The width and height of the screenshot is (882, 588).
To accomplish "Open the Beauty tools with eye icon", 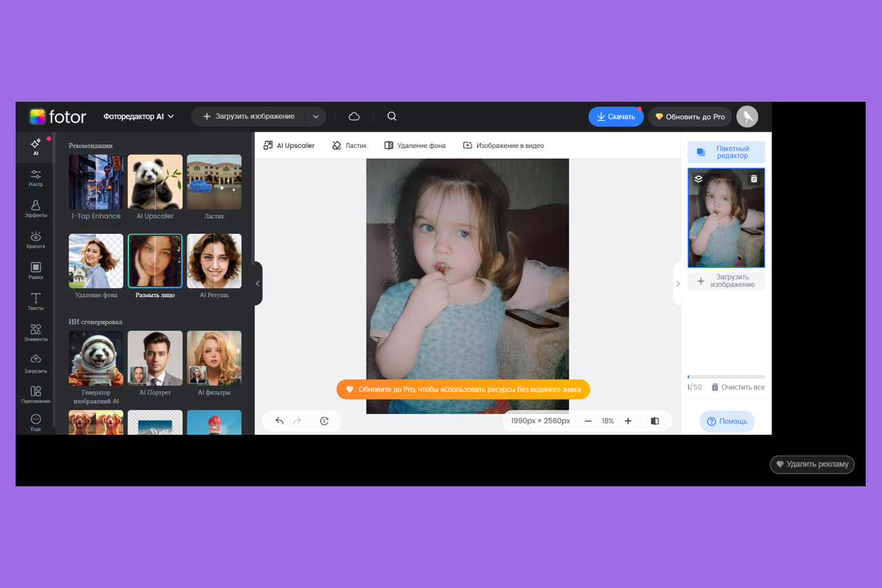I will tap(35, 239).
